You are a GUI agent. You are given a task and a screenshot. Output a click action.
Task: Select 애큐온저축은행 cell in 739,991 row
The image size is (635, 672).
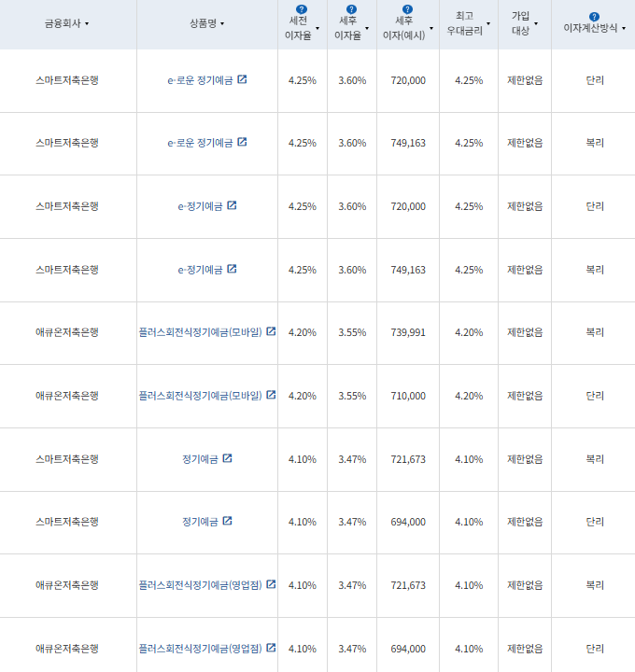click(67, 332)
